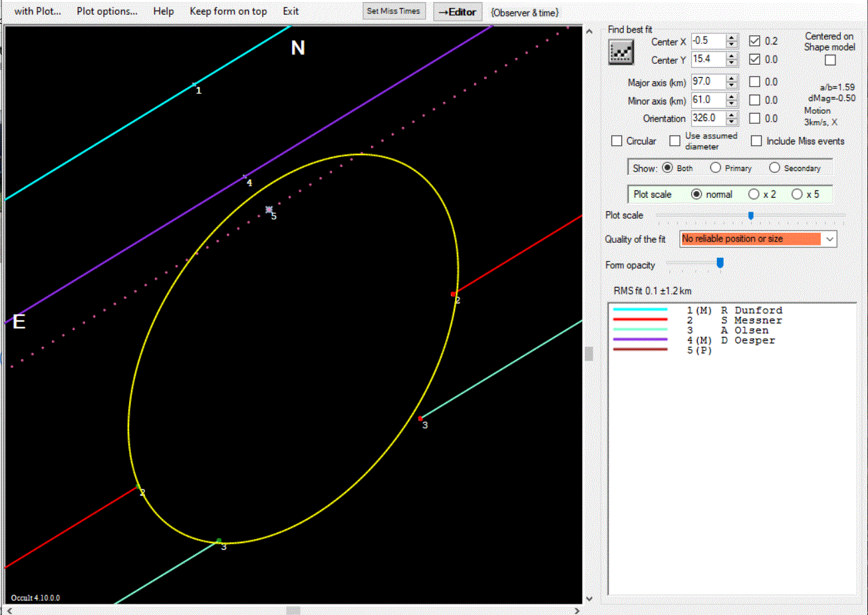The width and height of the screenshot is (868, 615).
Task: Adjust Major axis spinner arrows
Action: 732,82
